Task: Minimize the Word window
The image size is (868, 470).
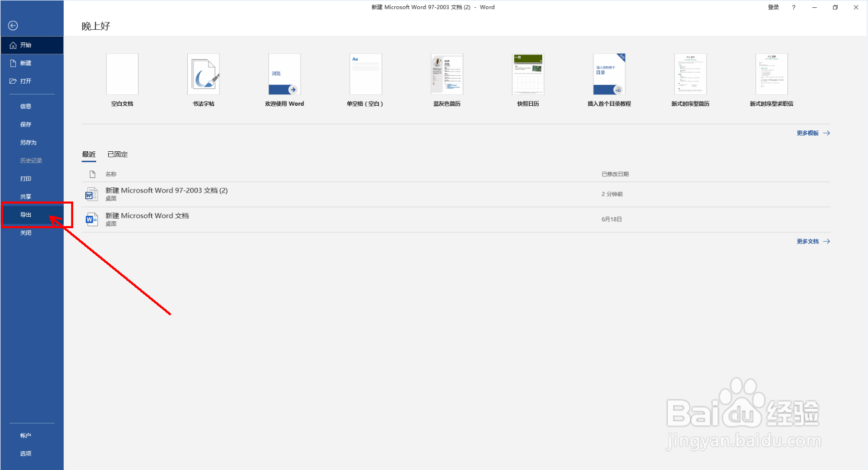Action: [815, 7]
